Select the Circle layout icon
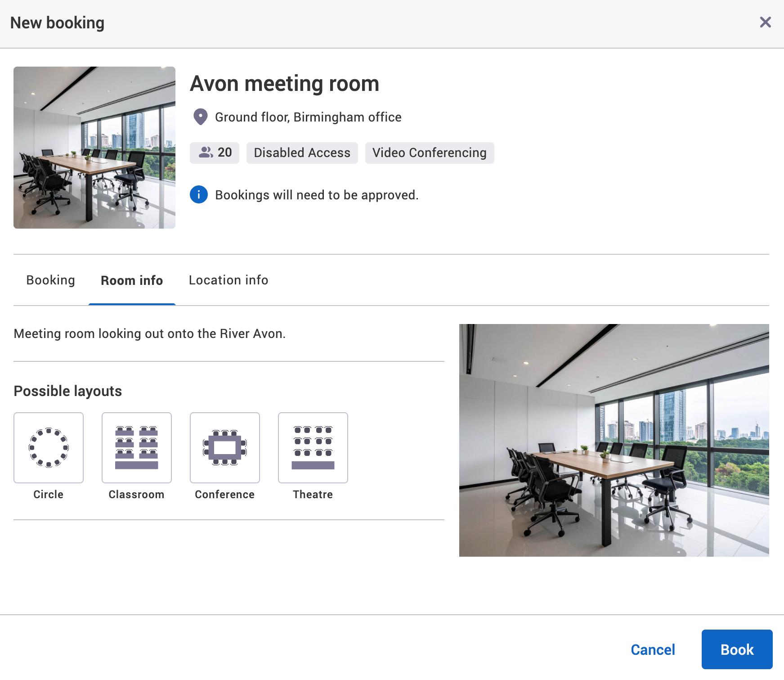Image resolution: width=784 pixels, height=680 pixels. tap(48, 447)
